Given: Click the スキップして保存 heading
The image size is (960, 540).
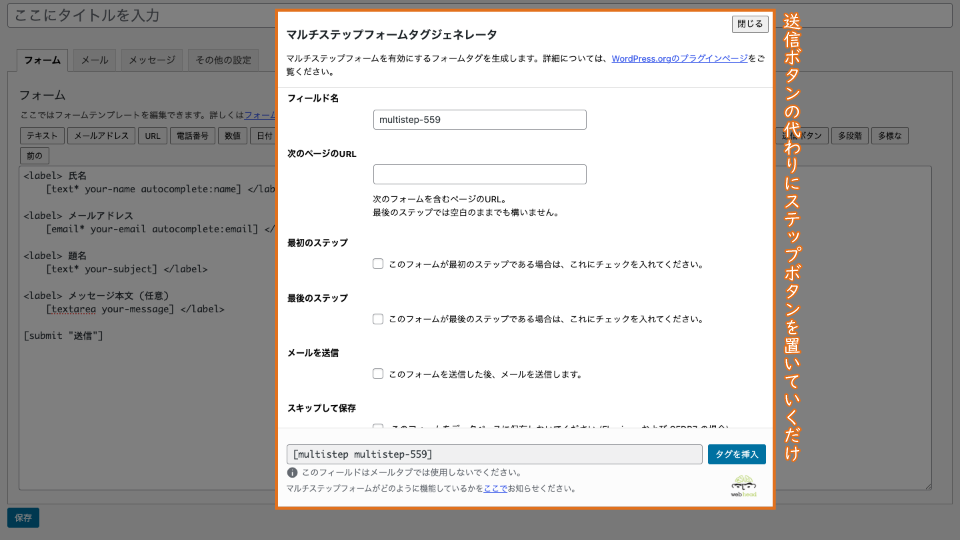Looking at the screenshot, I should pyautogui.click(x=321, y=408).
